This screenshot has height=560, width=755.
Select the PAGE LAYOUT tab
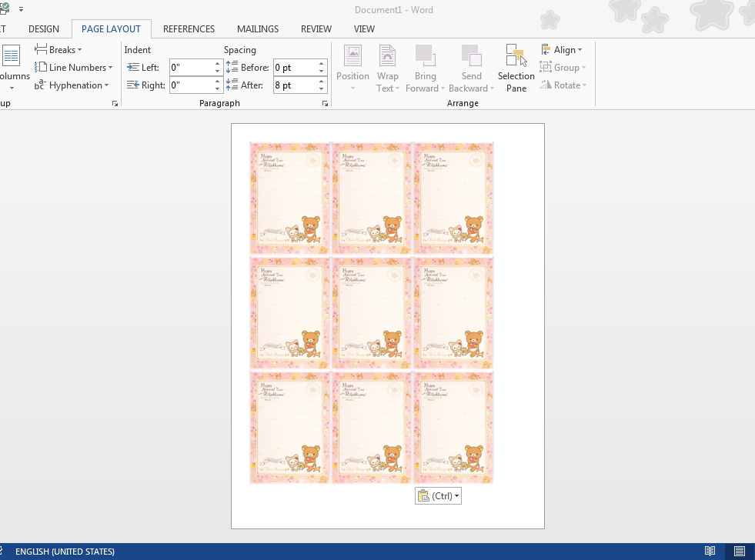(x=112, y=29)
